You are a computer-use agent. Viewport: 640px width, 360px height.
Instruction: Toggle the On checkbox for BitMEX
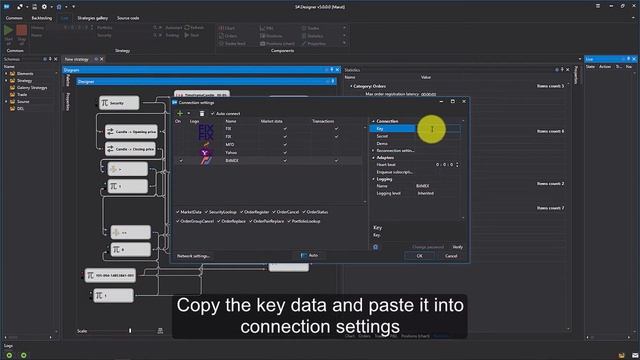180,161
